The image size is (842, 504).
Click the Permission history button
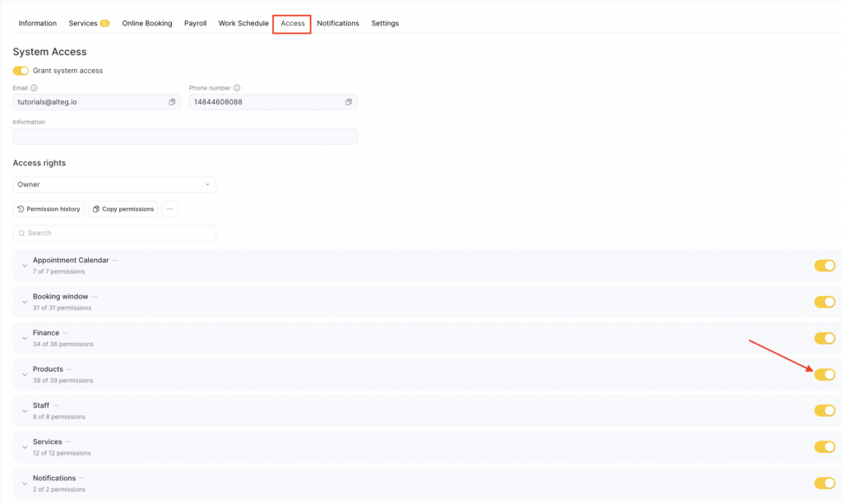pos(49,209)
